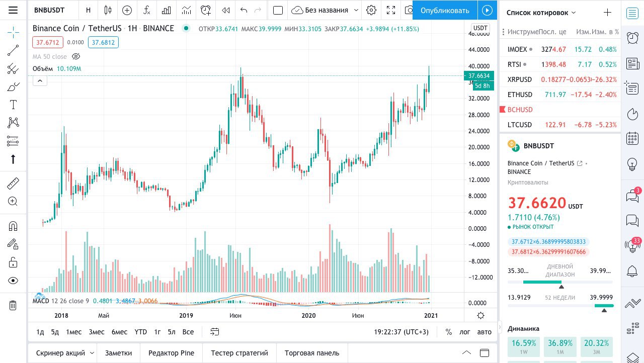Open the indicator templates menu
This screenshot has width=644, height=363.
(x=186, y=10)
